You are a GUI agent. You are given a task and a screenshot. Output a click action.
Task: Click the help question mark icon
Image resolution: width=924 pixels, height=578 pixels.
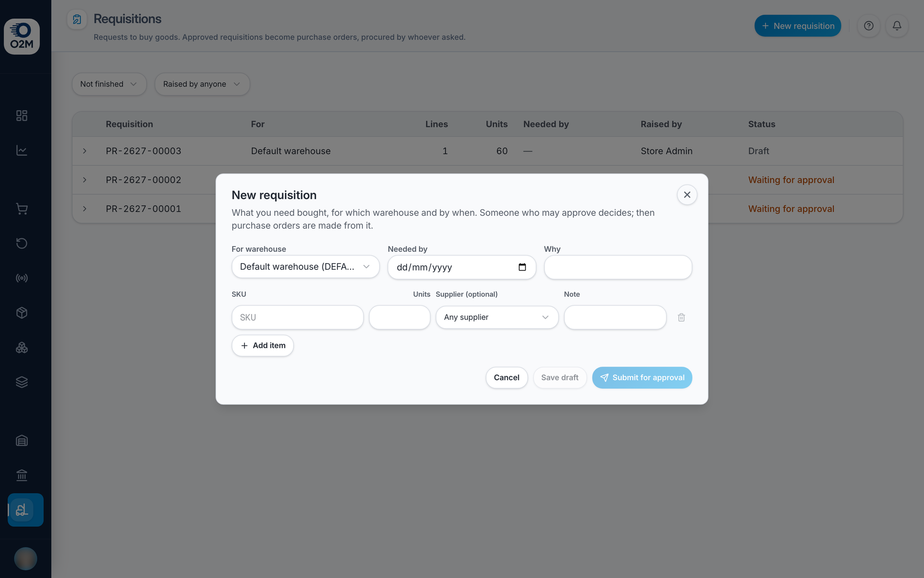click(x=869, y=26)
